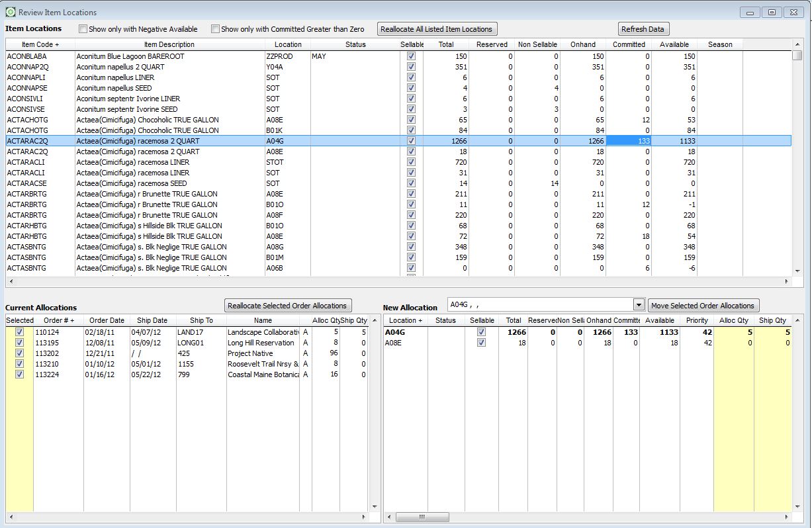812x528 pixels.
Task: Click the item list scroll-right arrow
Action: click(787, 281)
